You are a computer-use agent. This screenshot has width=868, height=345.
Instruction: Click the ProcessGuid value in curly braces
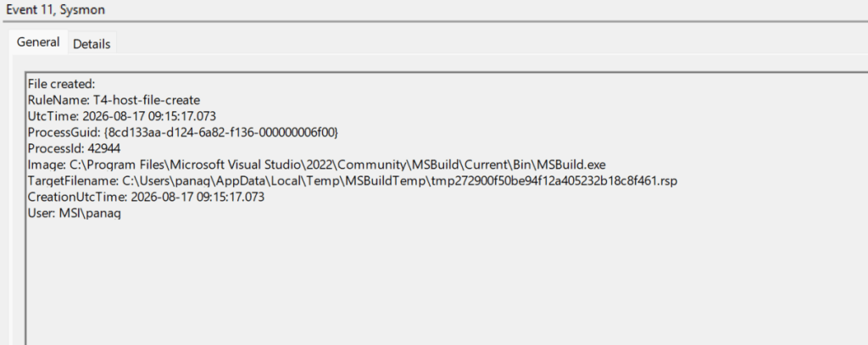(220, 132)
